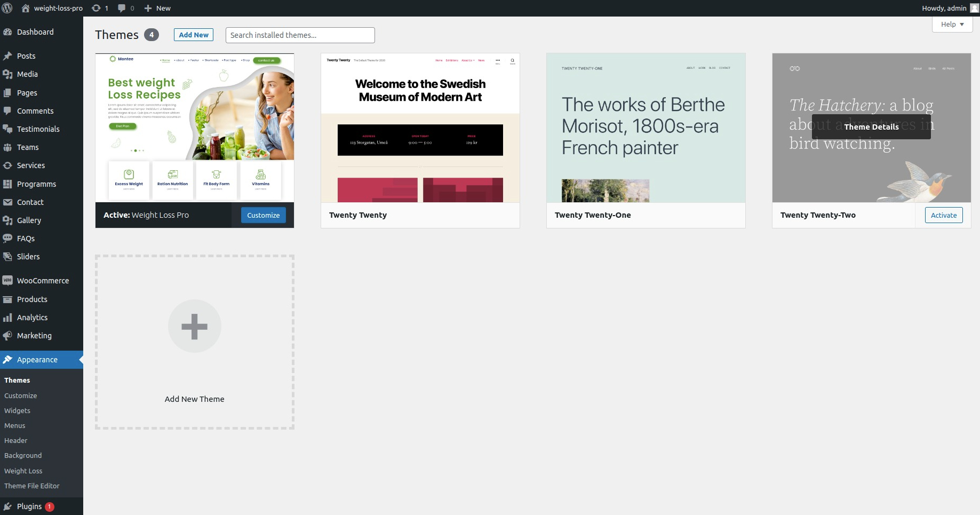
Task: Click the Testimonials icon in sidebar
Action: 7,129
